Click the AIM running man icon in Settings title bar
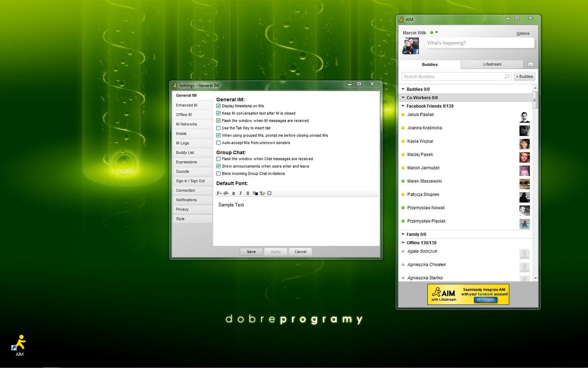Screen dimensions: 588x368 [175, 85]
